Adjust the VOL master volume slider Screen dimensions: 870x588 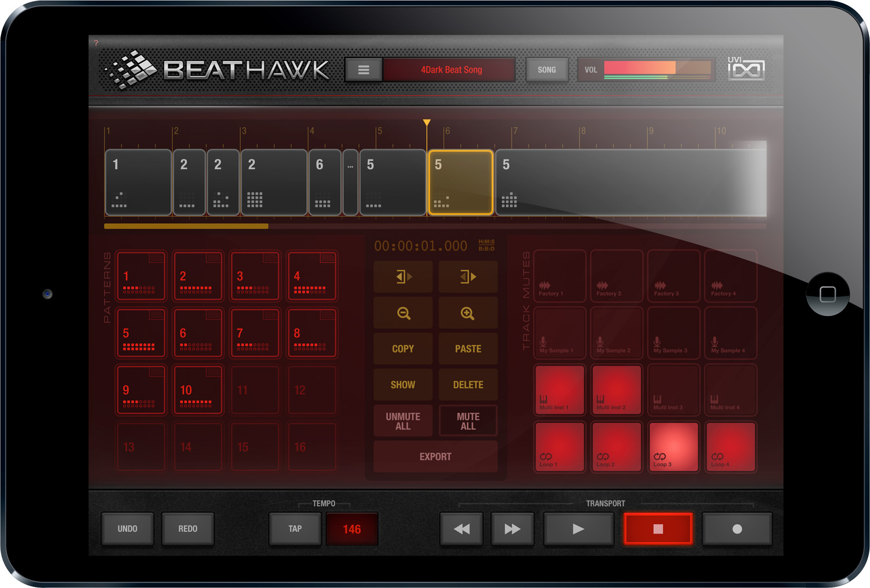(x=658, y=70)
